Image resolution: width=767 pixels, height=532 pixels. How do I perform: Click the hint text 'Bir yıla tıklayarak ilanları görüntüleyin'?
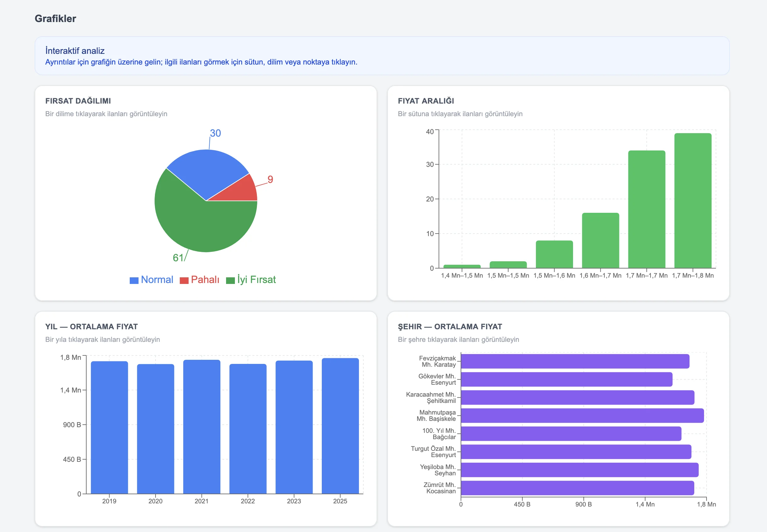tap(103, 340)
